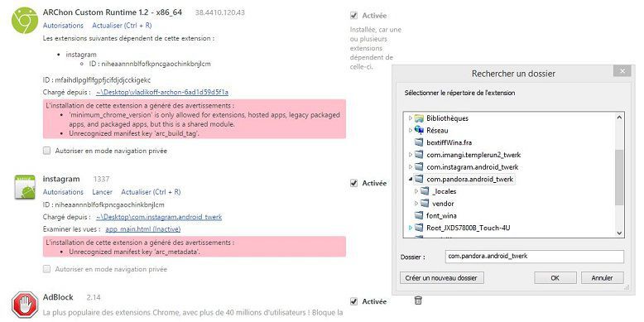Click the "Unrecognized manifest key 'arc_metadata'" warning
Viewport: 644px width, 322px height.
135,252
